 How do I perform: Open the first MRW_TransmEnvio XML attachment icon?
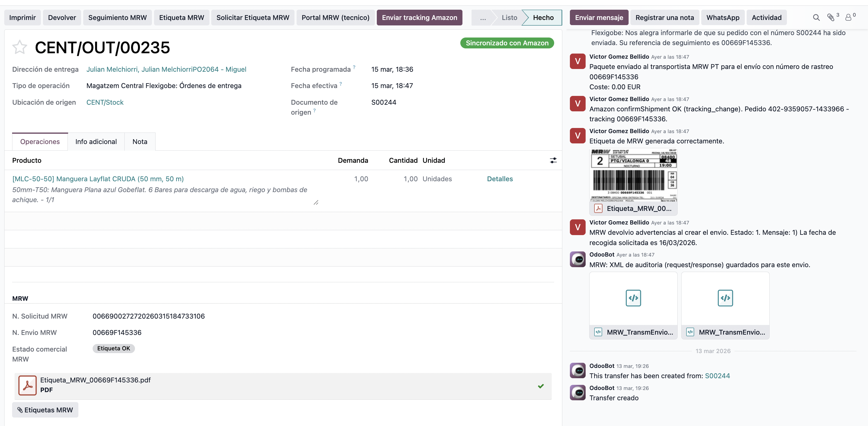pos(633,298)
